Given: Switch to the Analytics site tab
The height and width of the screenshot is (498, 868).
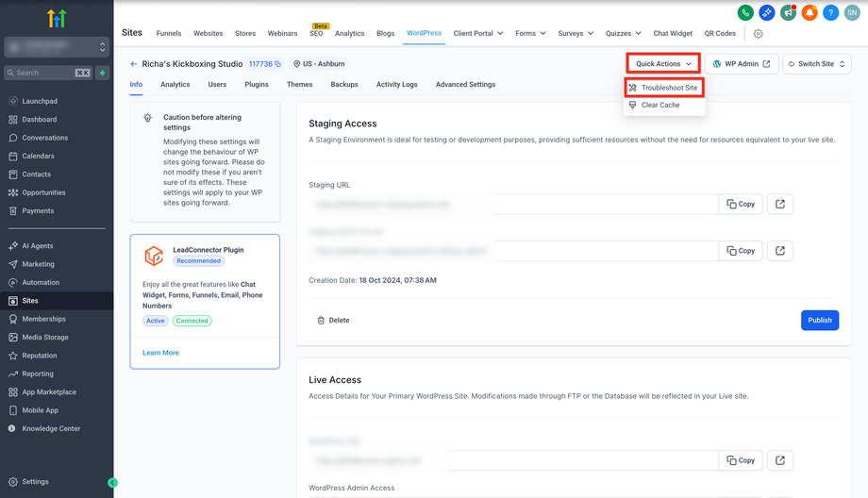Looking at the screenshot, I should coord(175,85).
